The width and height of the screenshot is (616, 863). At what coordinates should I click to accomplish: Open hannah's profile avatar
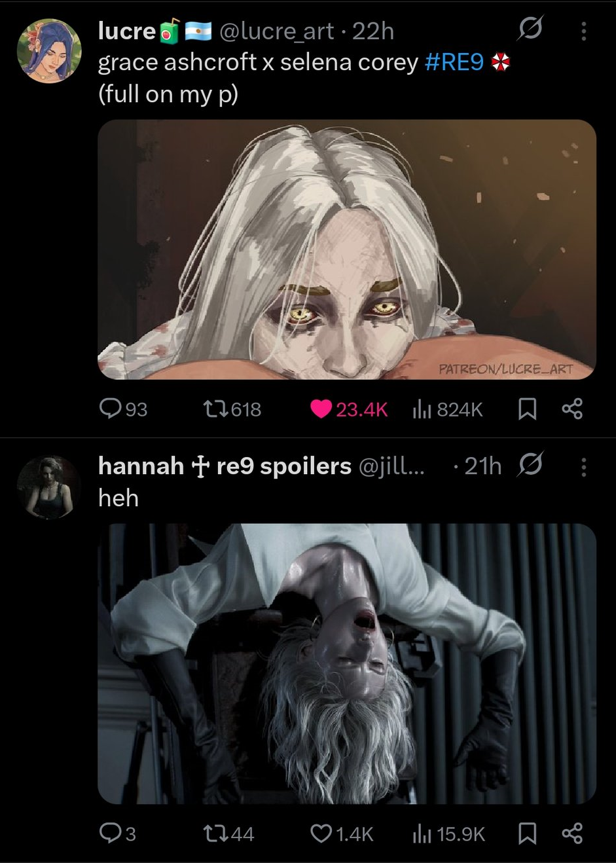[x=49, y=488]
